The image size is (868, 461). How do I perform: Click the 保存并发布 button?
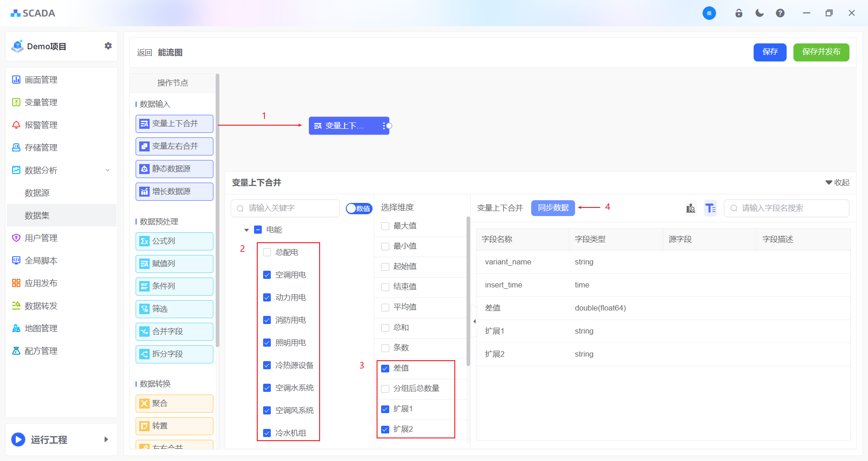coord(821,52)
